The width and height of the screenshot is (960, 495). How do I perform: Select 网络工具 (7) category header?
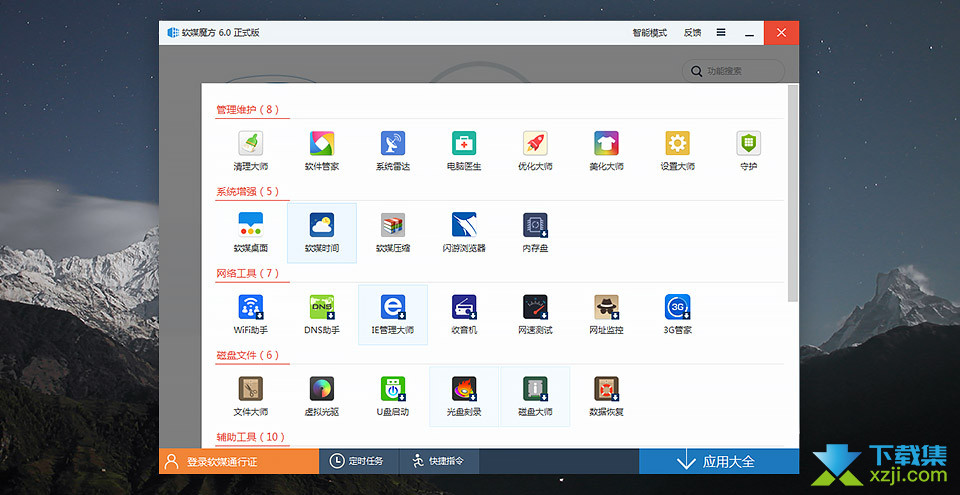[x=248, y=273]
